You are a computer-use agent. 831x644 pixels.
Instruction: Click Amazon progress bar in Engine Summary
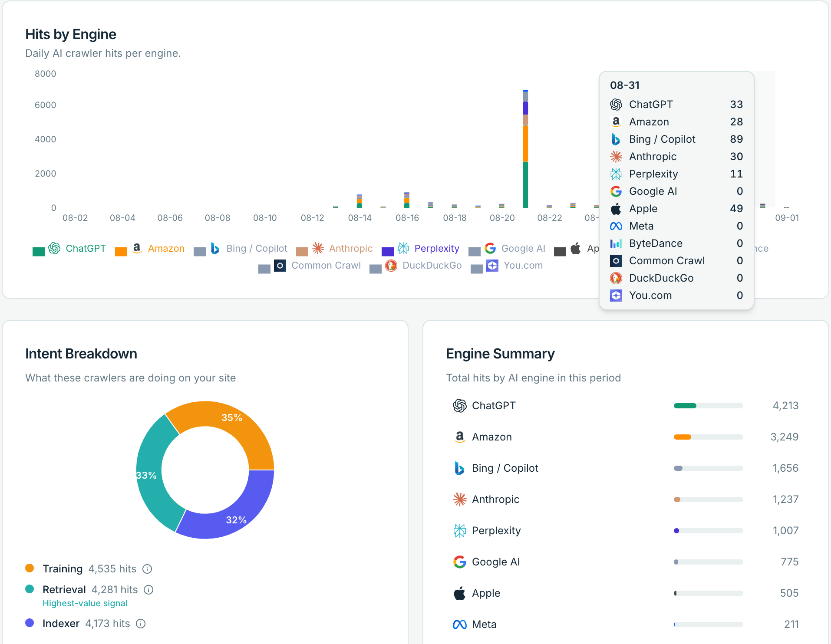709,437
